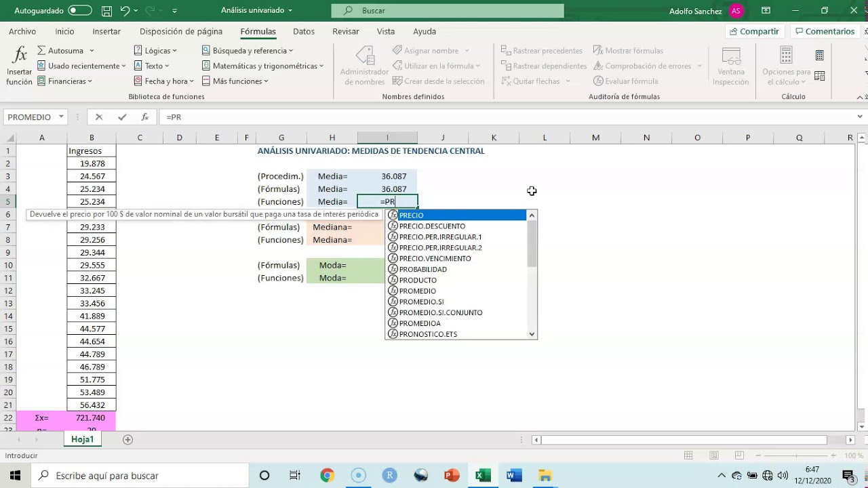Open Matemáticas y trigonométricas list
Viewport: 868px width, 488px height.
(x=262, y=66)
